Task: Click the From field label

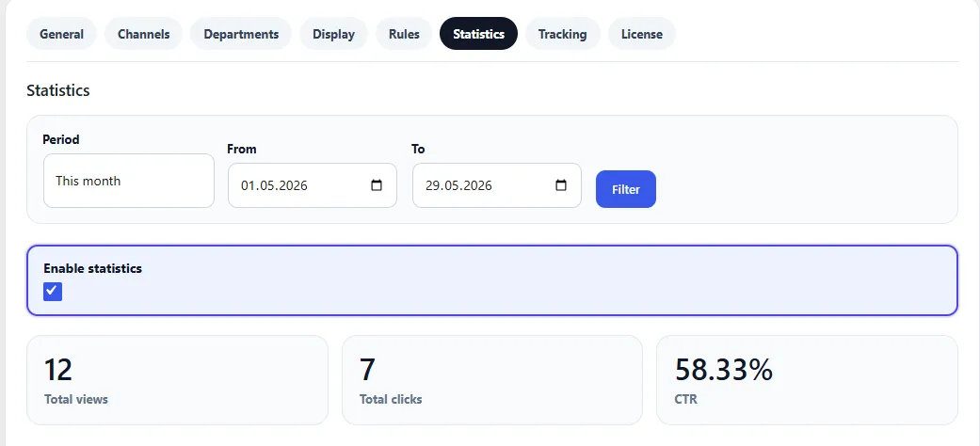Action: 242,150
